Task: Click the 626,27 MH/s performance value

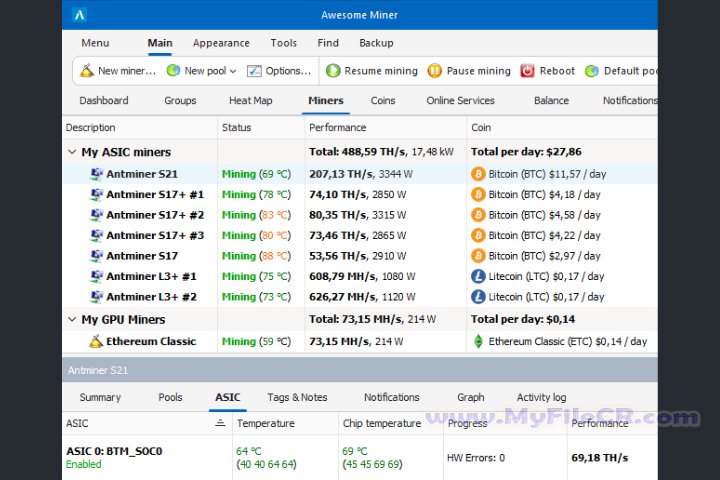Action: (343, 297)
